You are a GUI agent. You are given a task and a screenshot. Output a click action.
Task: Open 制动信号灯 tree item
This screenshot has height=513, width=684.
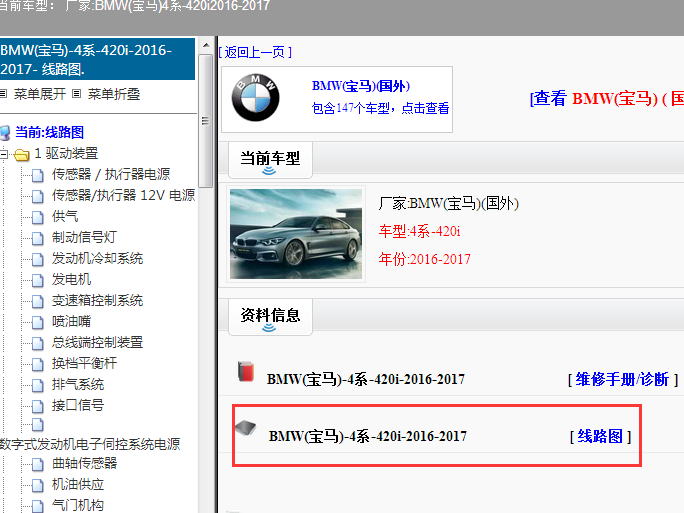click(x=84, y=237)
